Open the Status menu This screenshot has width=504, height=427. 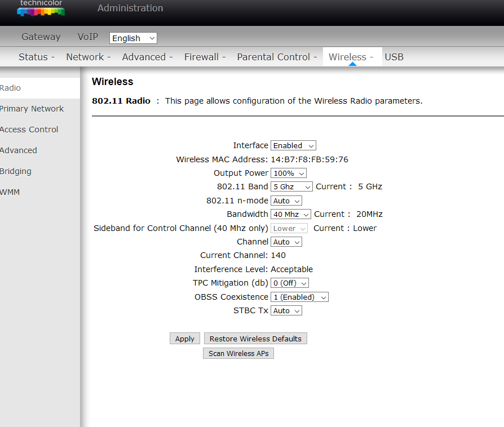tap(36, 57)
